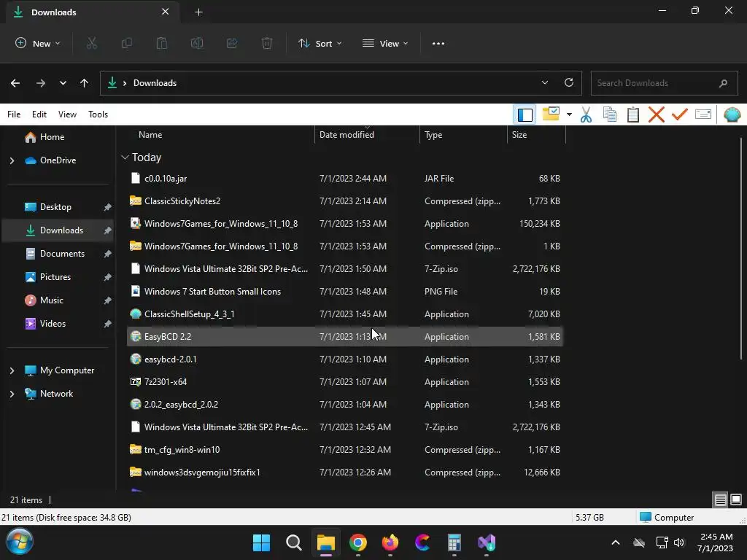Click the Search Downloads field
The height and width of the screenshot is (560, 747).
coord(664,83)
